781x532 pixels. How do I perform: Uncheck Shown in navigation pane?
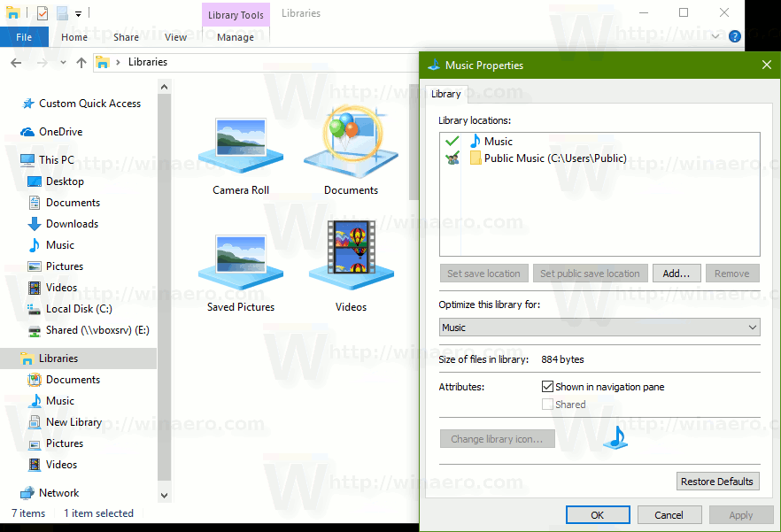click(x=548, y=386)
